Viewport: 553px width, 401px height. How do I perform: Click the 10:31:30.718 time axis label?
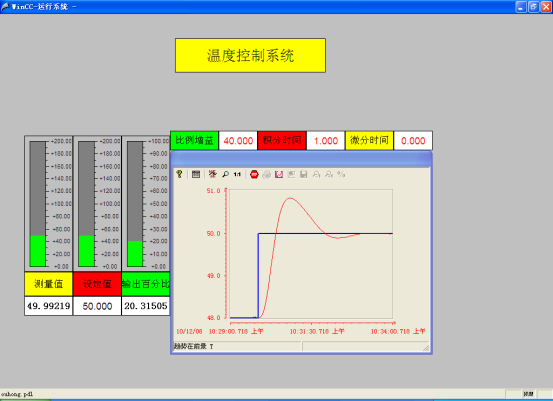(317, 332)
